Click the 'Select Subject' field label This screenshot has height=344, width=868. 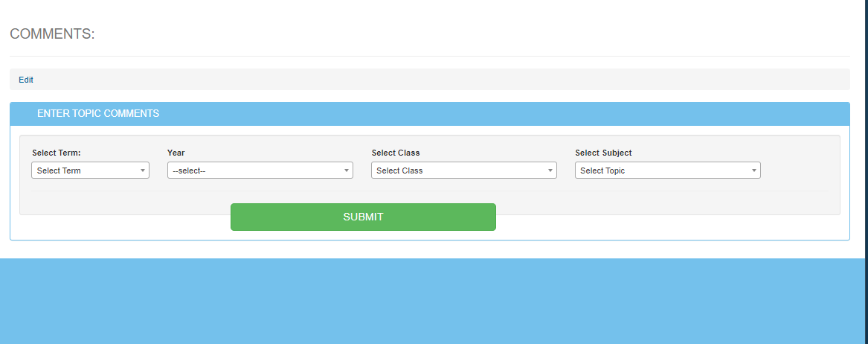tap(603, 153)
